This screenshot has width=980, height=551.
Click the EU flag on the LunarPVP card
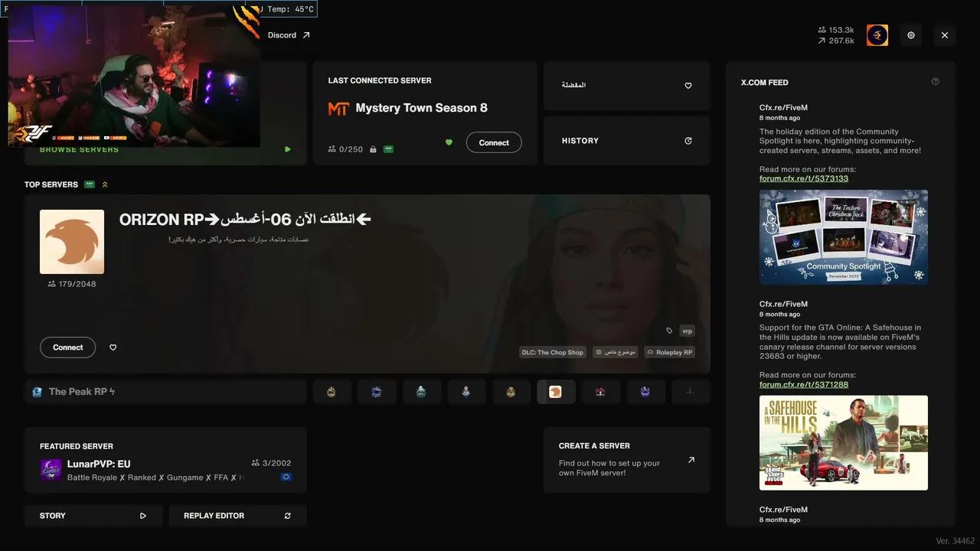(286, 477)
